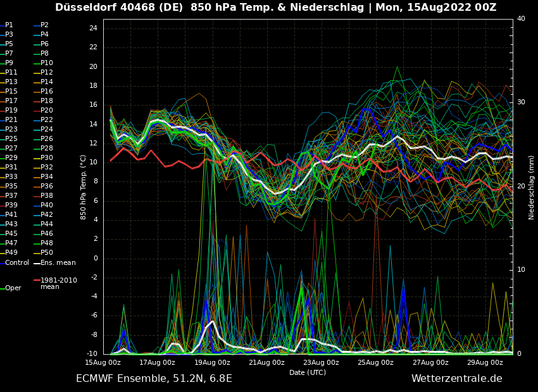Click the green line swatch beside Oper
Screen dimensions: 538x392
pyautogui.click(x=2, y=288)
